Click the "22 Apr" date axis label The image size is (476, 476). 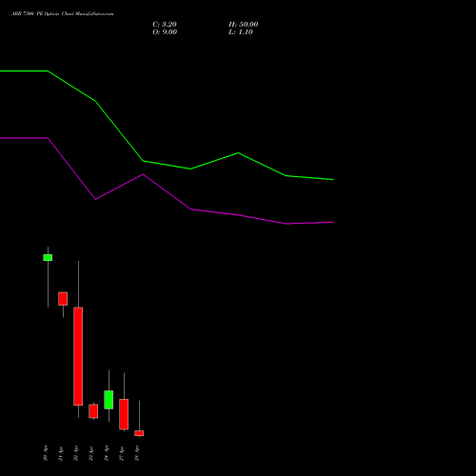[x=76, y=453]
